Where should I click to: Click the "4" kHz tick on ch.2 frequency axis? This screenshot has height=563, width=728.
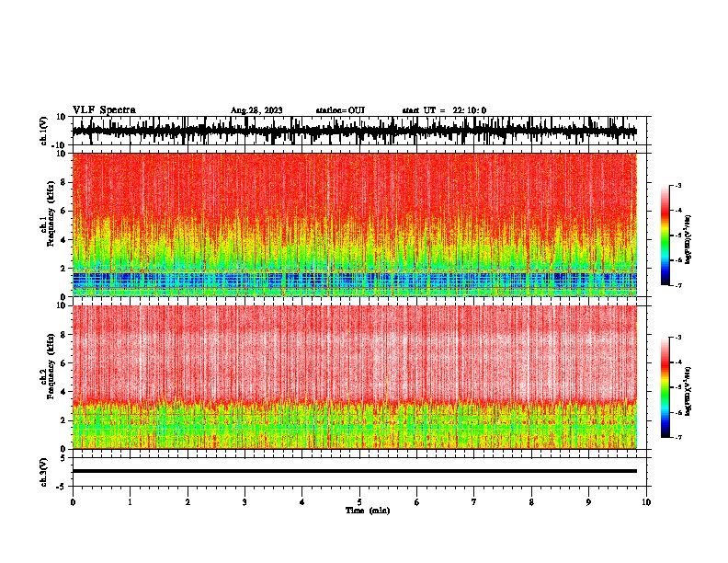pos(64,392)
